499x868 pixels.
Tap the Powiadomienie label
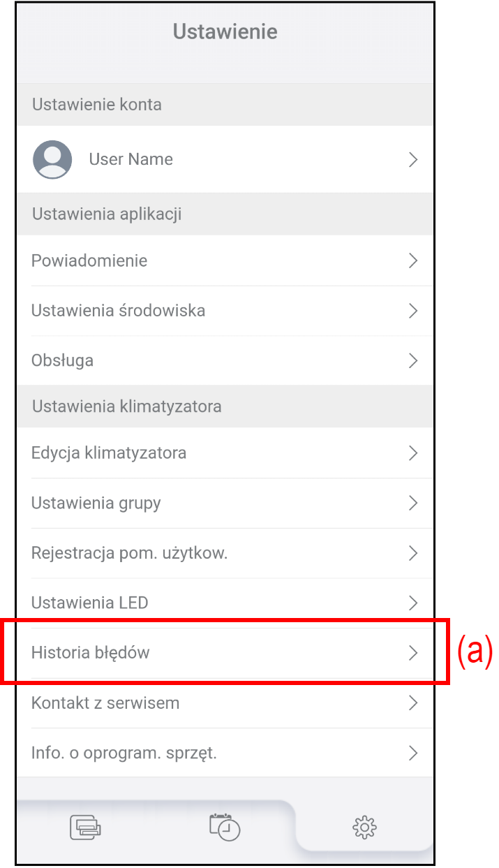click(x=89, y=261)
